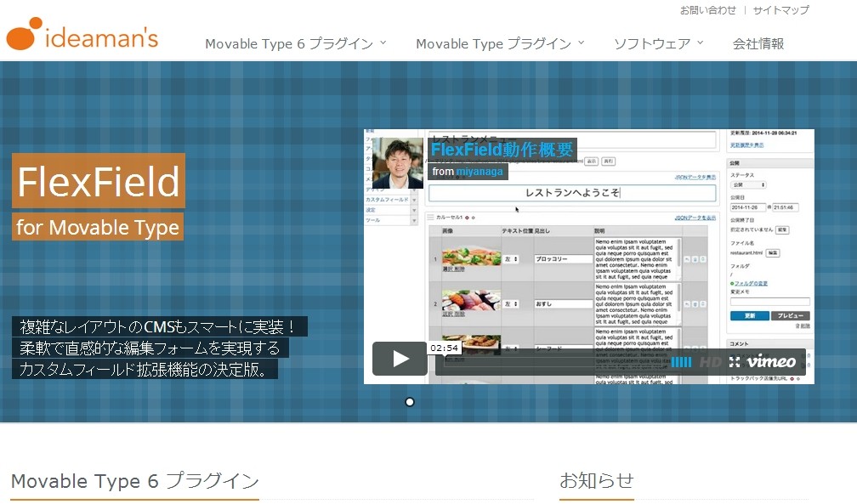The height and width of the screenshot is (504, 857).
Task: Enter fullscreen using the player's expand icon
Action: click(735, 361)
